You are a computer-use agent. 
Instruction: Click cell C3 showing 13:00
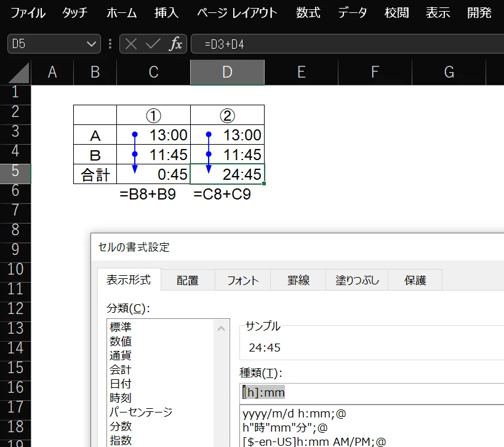tap(153, 135)
